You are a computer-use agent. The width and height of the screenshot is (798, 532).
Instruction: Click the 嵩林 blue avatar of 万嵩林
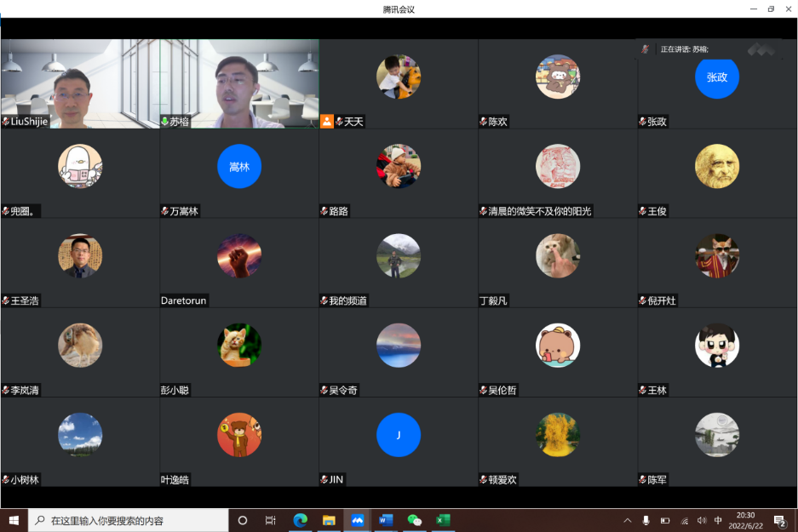coord(239,166)
